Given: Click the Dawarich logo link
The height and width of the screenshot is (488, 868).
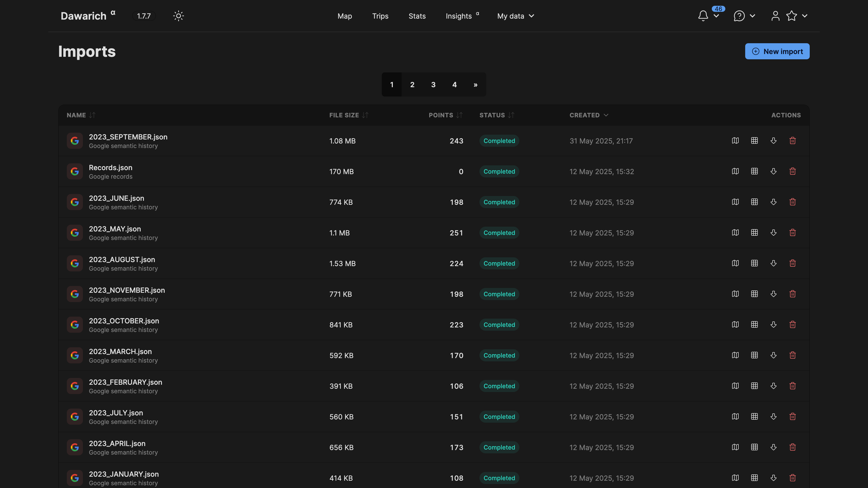Looking at the screenshot, I should click(88, 16).
